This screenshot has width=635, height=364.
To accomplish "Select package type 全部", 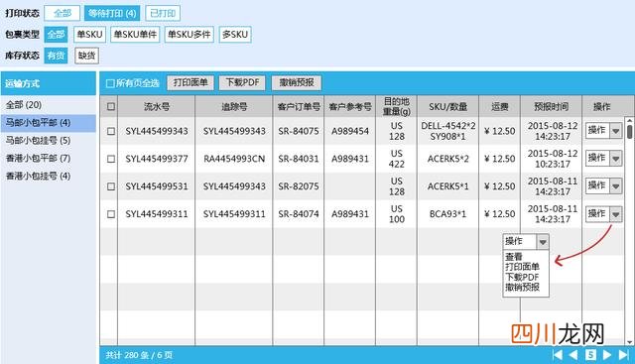I will coord(56,35).
